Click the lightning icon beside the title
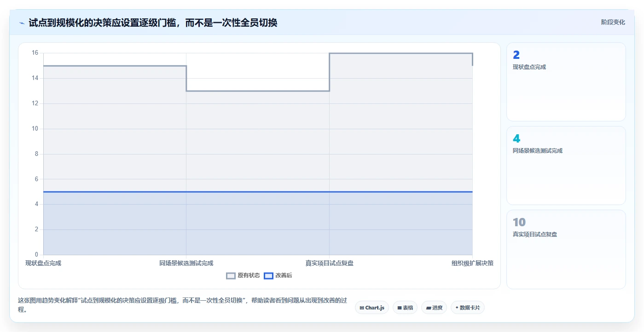This screenshot has height=332, width=644. [x=22, y=23]
